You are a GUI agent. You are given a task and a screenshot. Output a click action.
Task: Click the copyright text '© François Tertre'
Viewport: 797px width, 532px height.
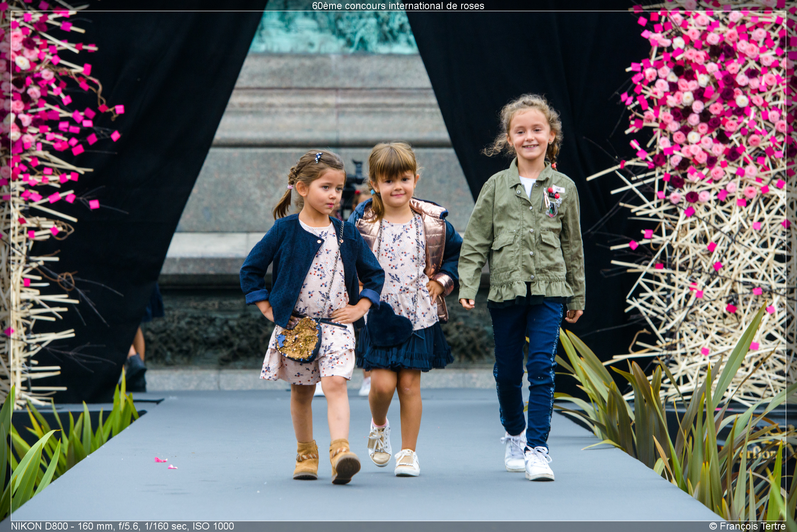[747, 526]
